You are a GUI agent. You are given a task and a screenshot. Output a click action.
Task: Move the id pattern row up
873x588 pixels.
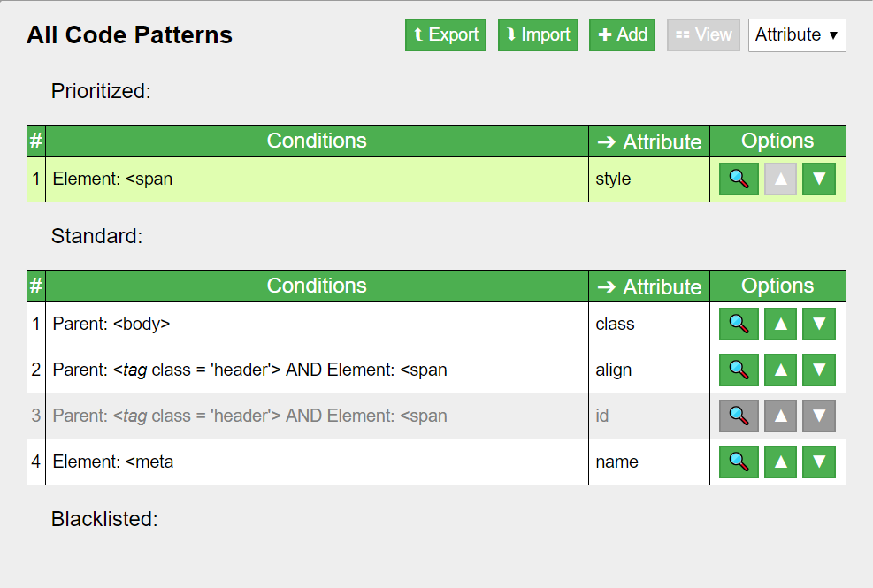tap(781, 416)
